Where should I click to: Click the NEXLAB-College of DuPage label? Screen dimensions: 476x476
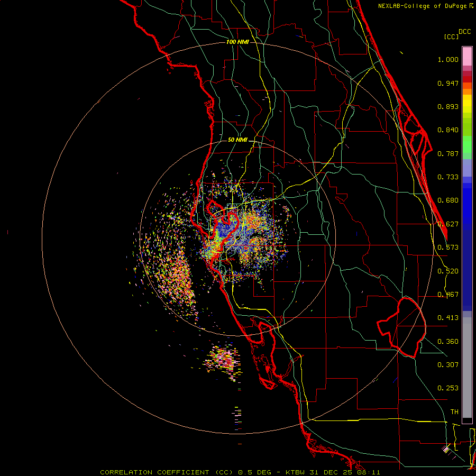(x=422, y=6)
